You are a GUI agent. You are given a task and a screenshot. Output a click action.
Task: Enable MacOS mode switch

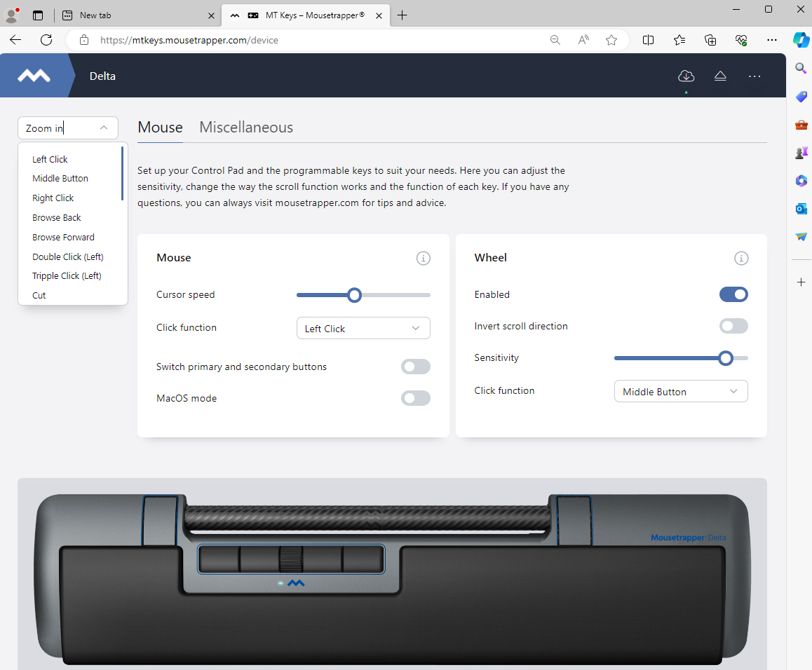point(415,398)
